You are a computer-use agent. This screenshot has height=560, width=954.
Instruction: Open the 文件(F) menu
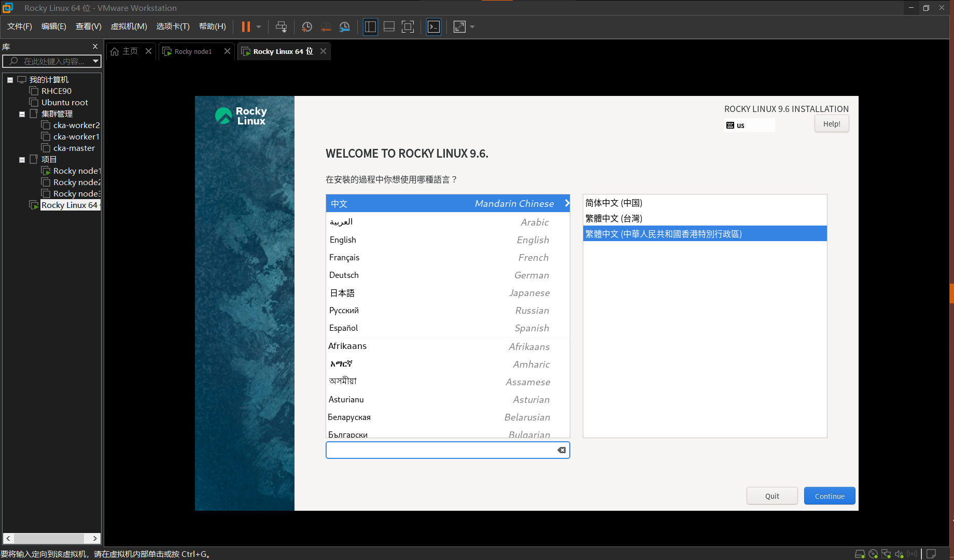pos(19,26)
